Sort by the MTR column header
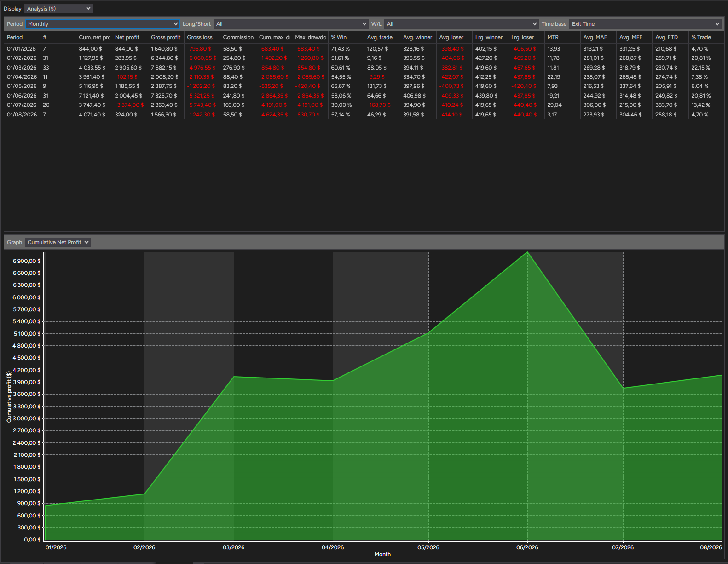 (562, 37)
